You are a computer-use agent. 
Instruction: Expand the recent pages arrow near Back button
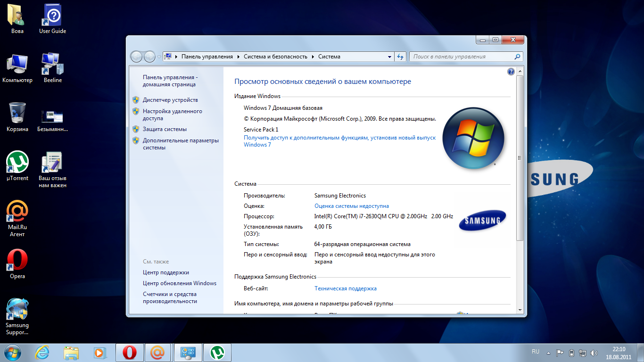click(x=159, y=57)
